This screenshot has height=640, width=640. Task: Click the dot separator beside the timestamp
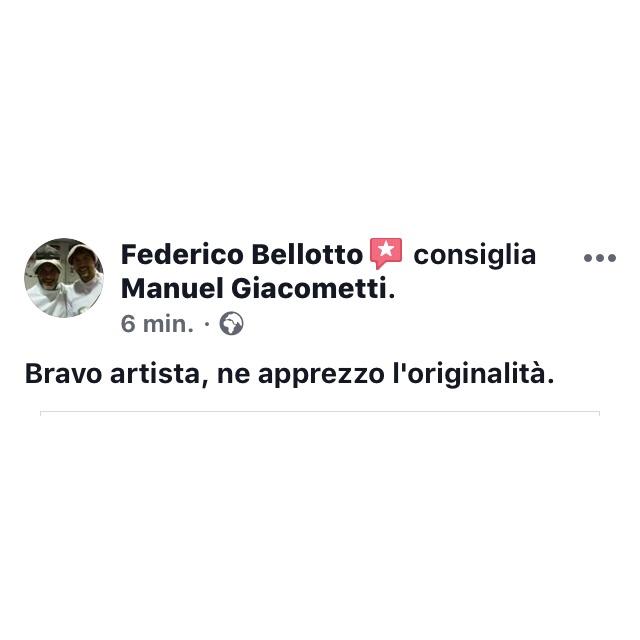(207, 324)
